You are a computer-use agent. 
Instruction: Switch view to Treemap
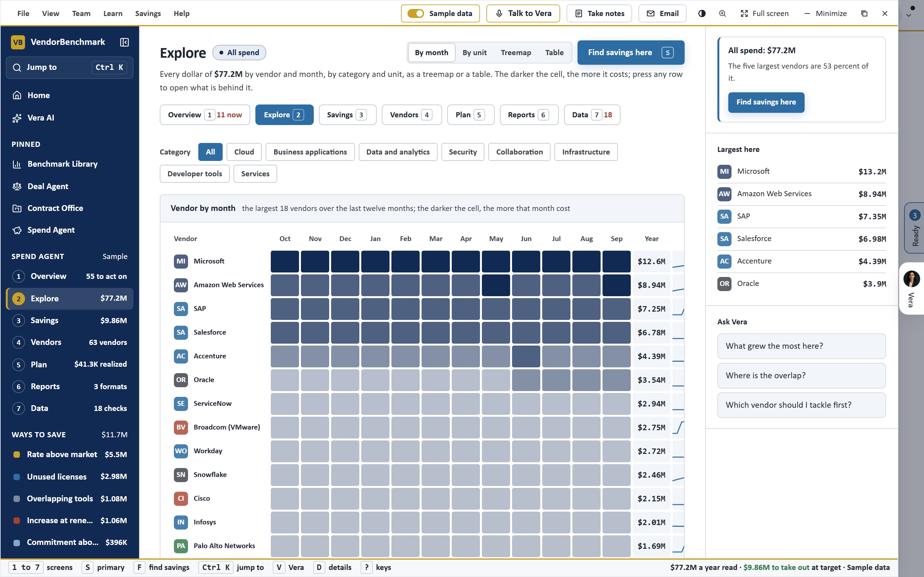(x=516, y=53)
